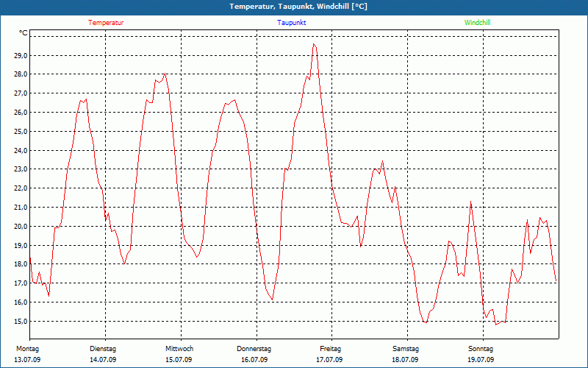Select the 25,0 y-axis value

pos(20,132)
